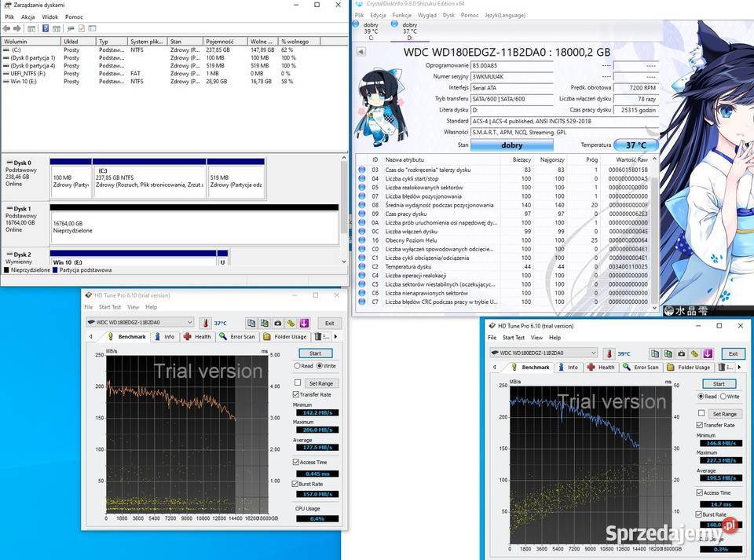Open Plik menu in Zarządzanie dyskami
Image resolution: width=754 pixels, height=560 pixels.
coord(9,16)
